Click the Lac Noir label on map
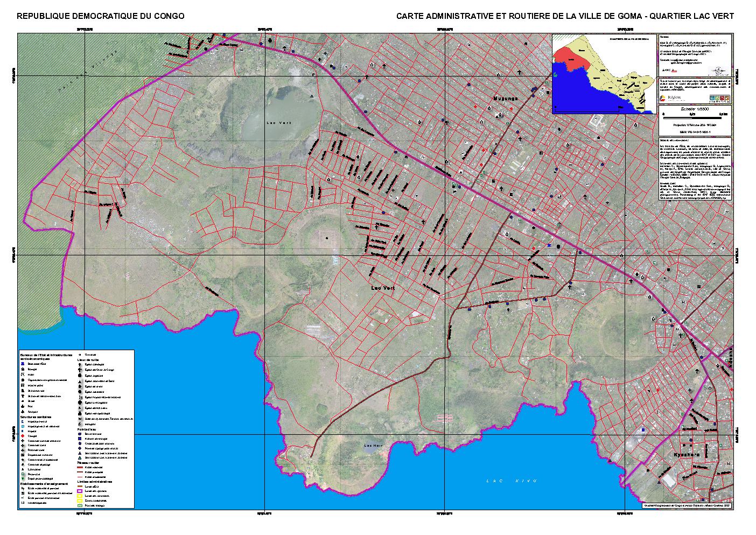756x535 pixels. point(373,446)
